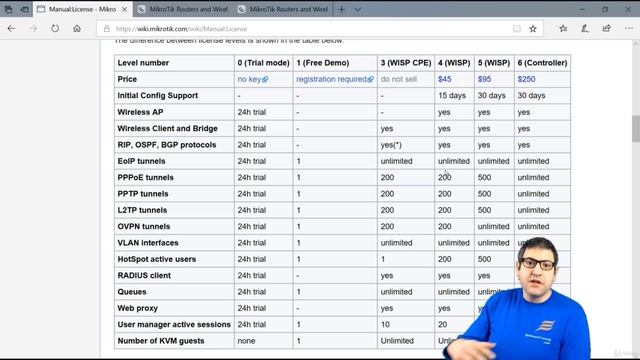
Task: Click 'VLAN interfaces' row label
Action: coord(148,242)
